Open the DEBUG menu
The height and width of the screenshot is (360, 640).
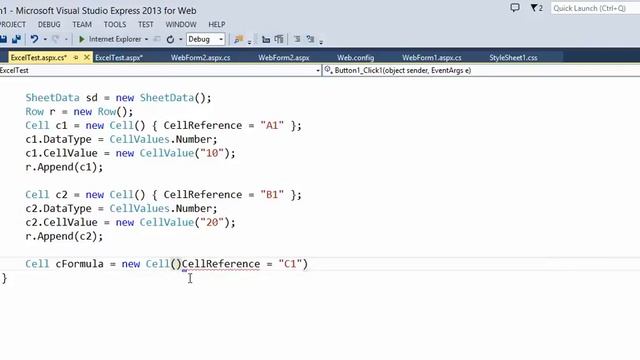(49, 24)
